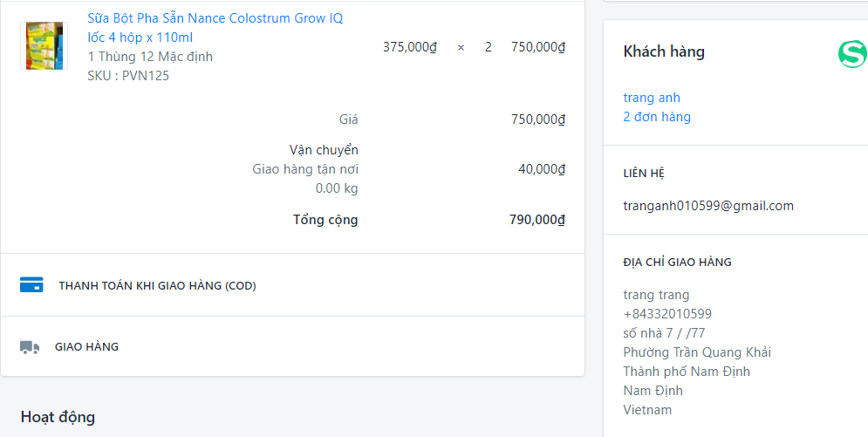Click the unit price 375,000₫
Screen dimensions: 868x437
tap(409, 47)
